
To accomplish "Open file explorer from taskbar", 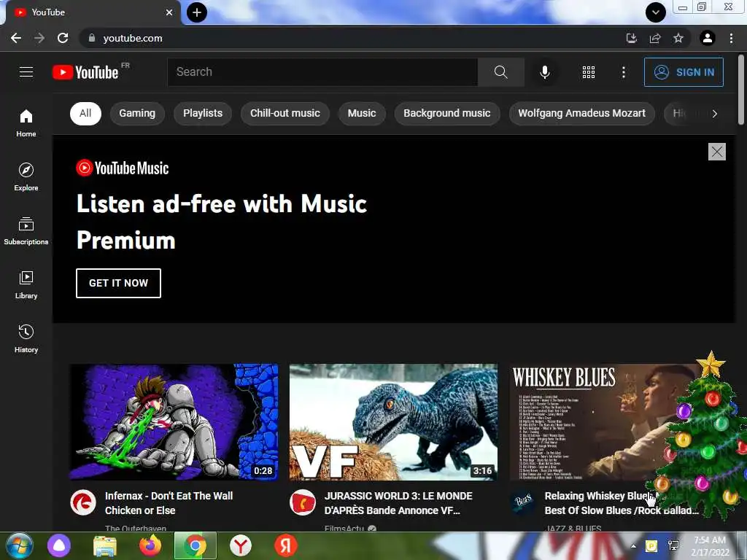I will [x=105, y=545].
